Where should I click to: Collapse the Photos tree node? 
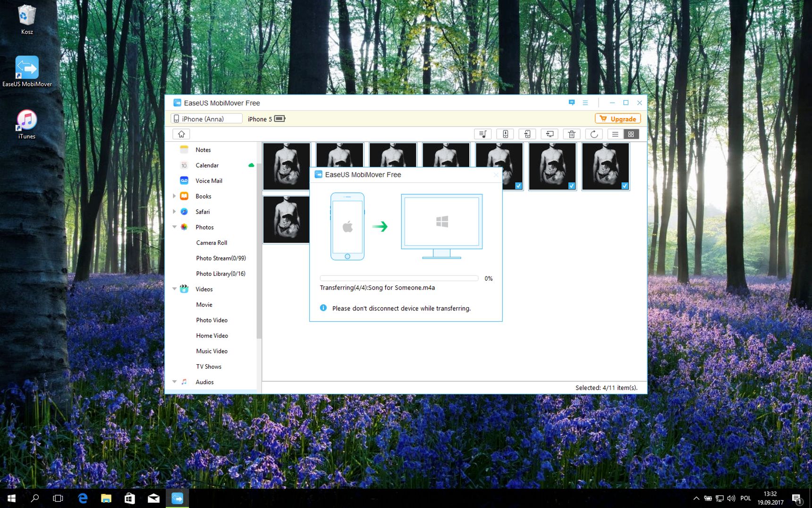click(174, 227)
